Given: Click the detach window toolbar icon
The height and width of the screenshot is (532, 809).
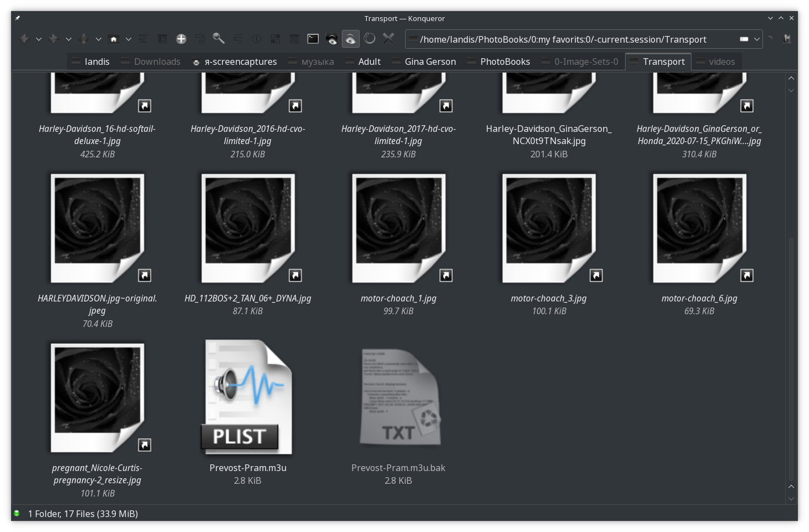Looking at the screenshot, I should click(200, 39).
